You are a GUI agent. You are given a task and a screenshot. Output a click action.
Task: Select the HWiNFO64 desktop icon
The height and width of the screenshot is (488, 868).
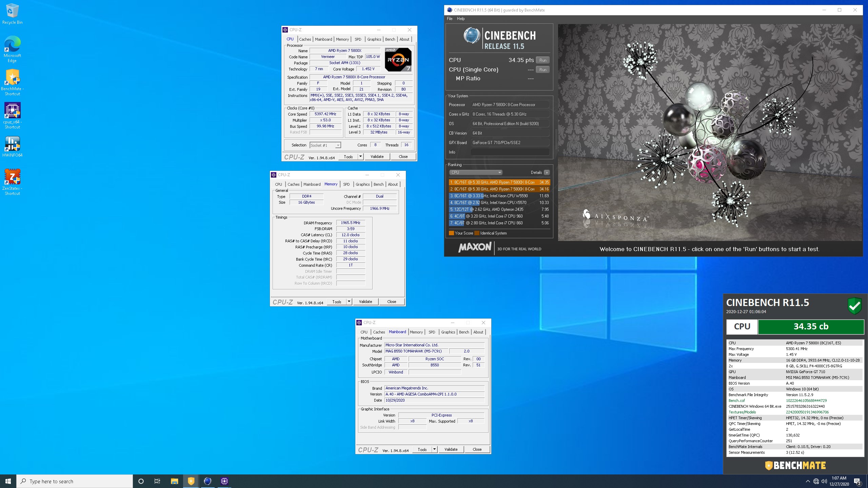tap(12, 147)
